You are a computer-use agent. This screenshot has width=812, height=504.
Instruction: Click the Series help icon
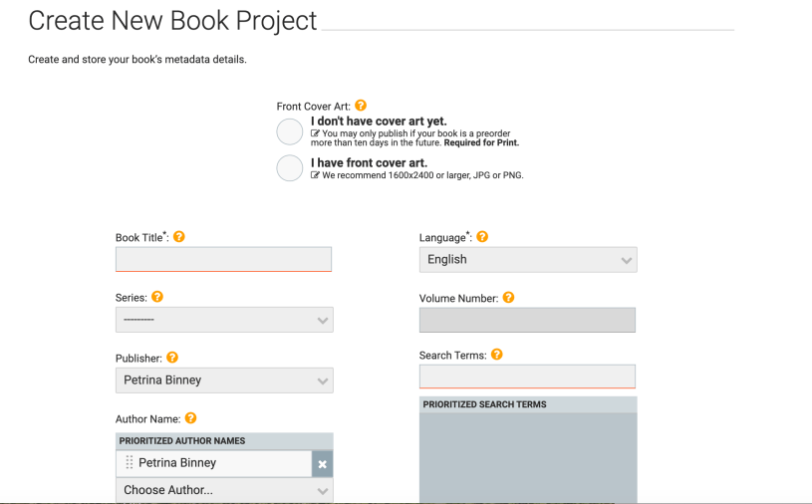[157, 297]
